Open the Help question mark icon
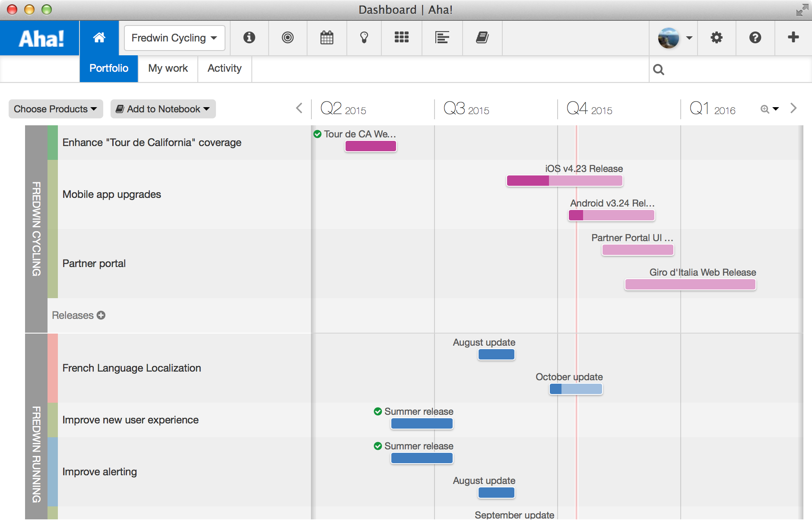This screenshot has height=528, width=812. [755, 38]
